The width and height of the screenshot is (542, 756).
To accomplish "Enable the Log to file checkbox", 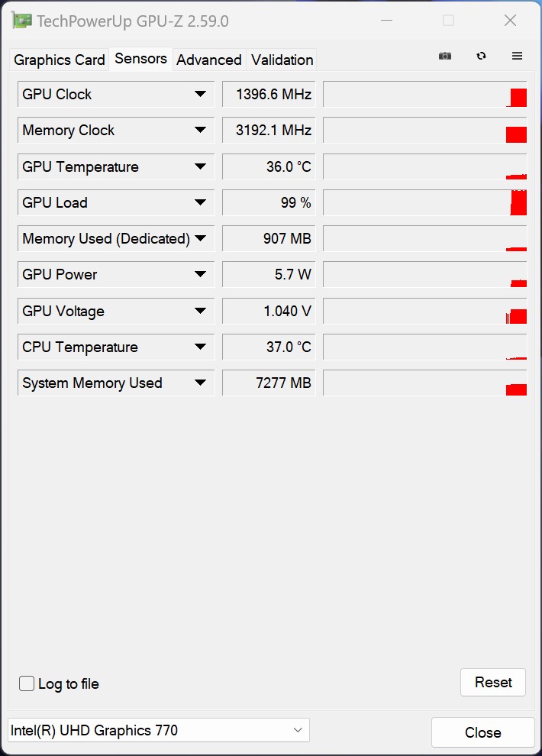I will [x=27, y=683].
